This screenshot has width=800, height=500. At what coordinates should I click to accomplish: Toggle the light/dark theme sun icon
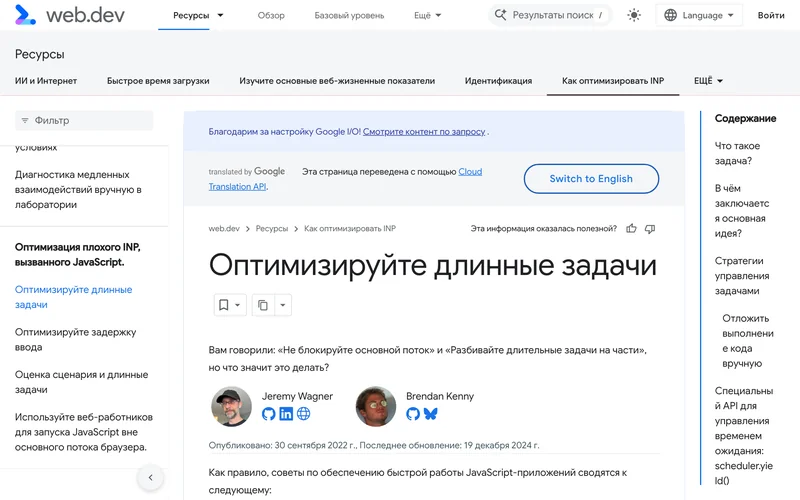[634, 15]
